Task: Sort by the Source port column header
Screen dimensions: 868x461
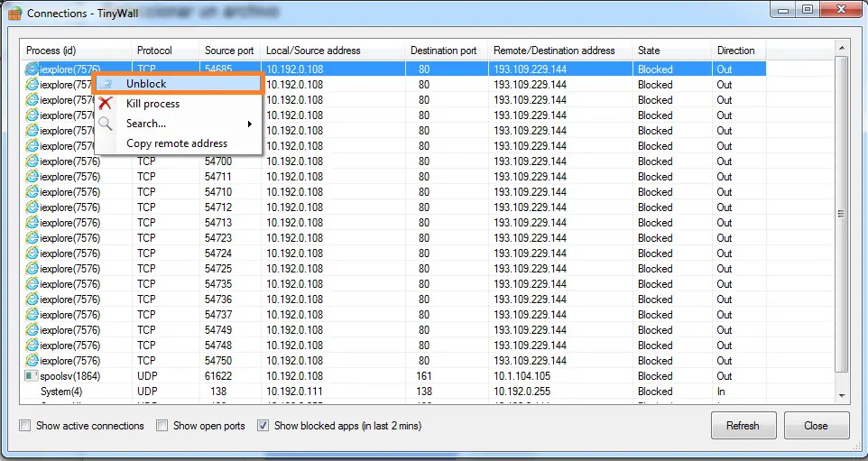Action: tap(230, 51)
